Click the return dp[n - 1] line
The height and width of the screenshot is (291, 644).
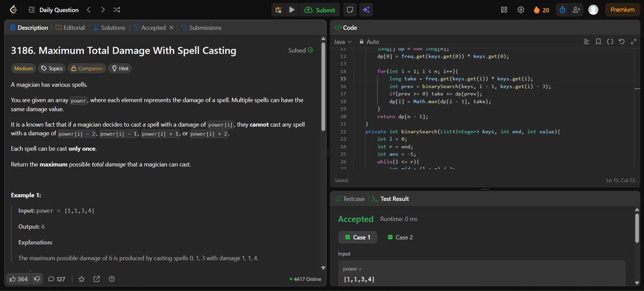click(x=402, y=116)
